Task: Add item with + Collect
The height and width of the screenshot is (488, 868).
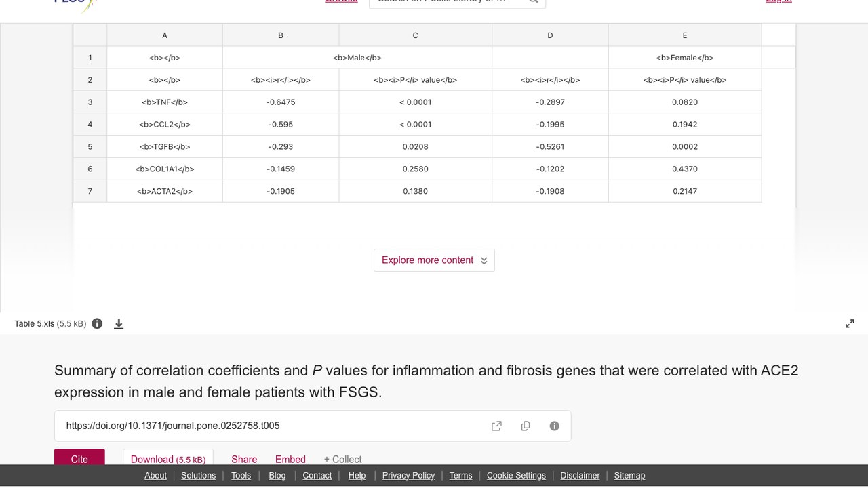Action: (342, 459)
